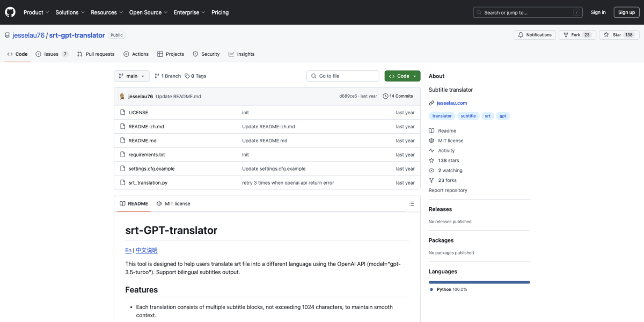Click jesselau76 avatar in commit row
The image size is (644, 322).
(122, 96)
